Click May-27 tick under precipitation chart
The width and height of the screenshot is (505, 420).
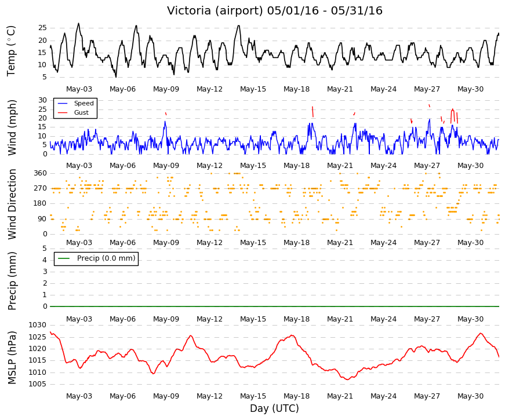click(x=427, y=319)
